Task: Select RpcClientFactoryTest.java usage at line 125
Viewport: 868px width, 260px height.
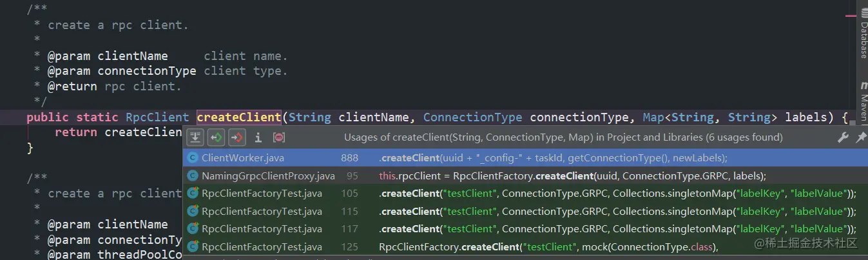Action: [x=525, y=246]
